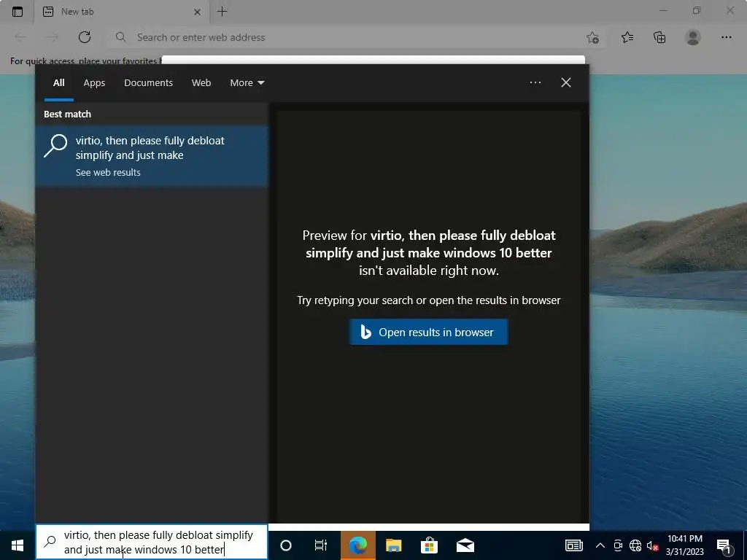Close the Windows search panel
The height and width of the screenshot is (560, 747).
click(566, 82)
